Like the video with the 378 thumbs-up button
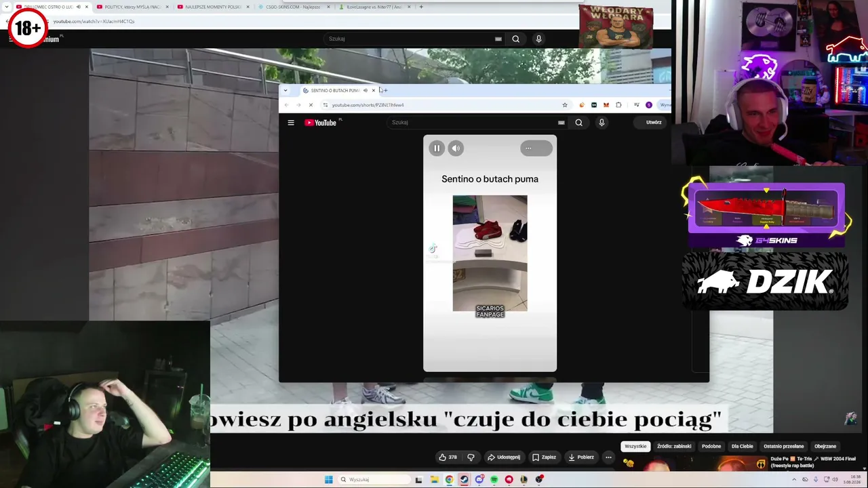The image size is (868, 488). [448, 457]
